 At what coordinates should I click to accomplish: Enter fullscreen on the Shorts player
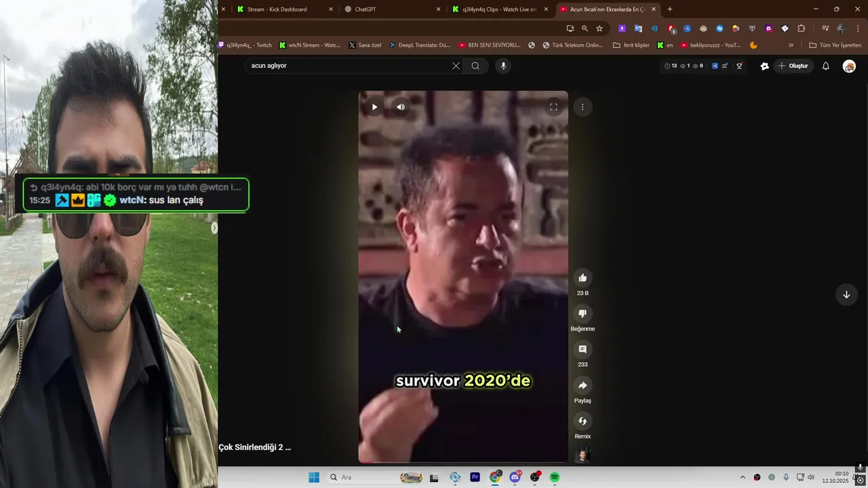(553, 107)
